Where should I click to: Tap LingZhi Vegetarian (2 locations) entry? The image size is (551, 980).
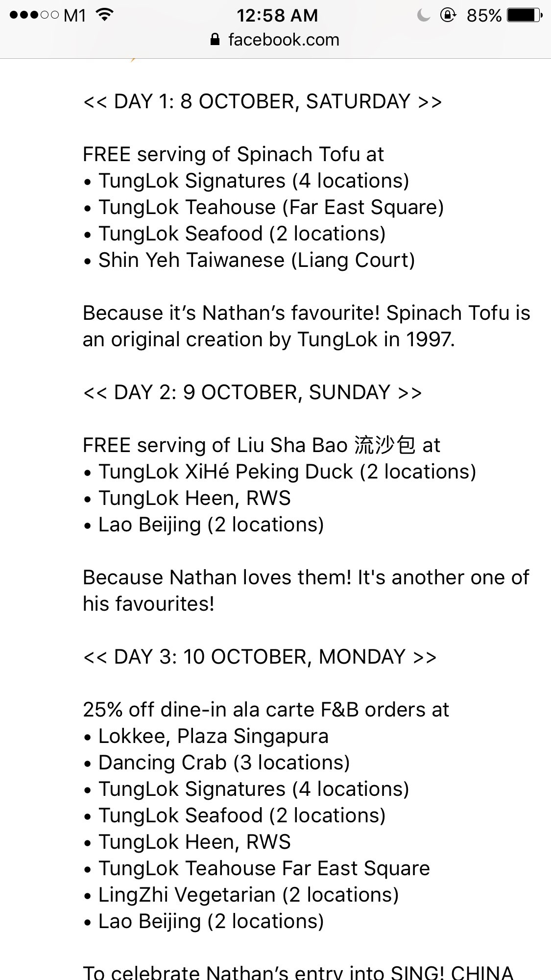click(x=248, y=895)
